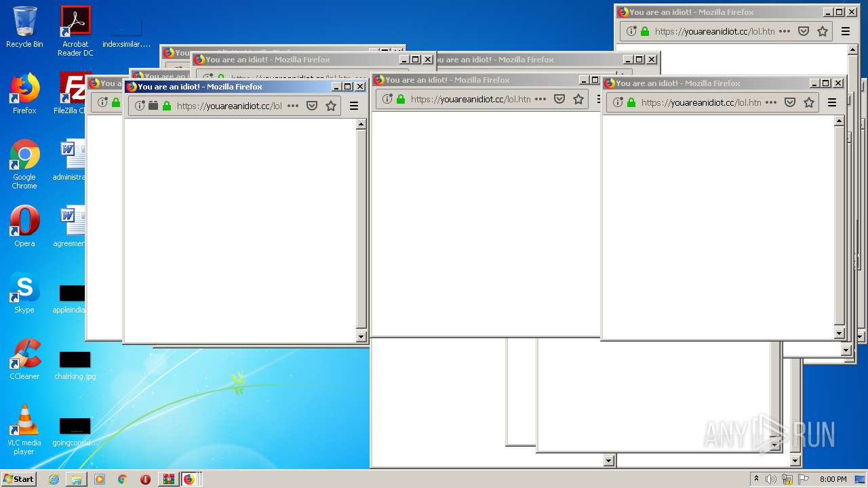Click Firefox taskbar button
The height and width of the screenshot is (488, 868).
(x=189, y=479)
